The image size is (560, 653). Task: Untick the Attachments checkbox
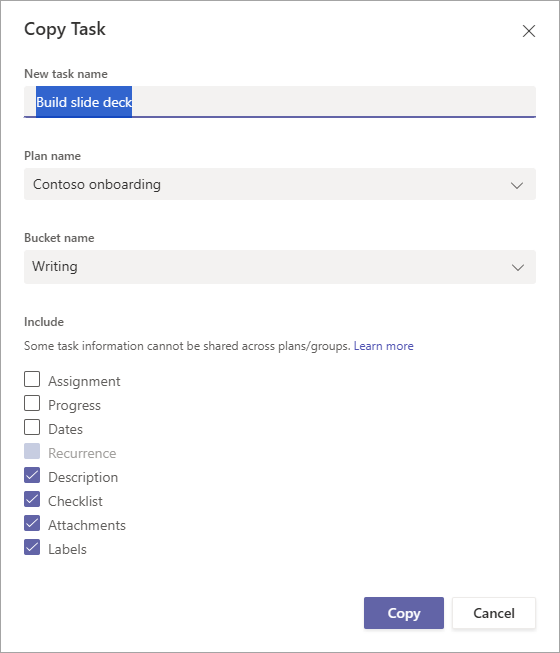pos(32,523)
